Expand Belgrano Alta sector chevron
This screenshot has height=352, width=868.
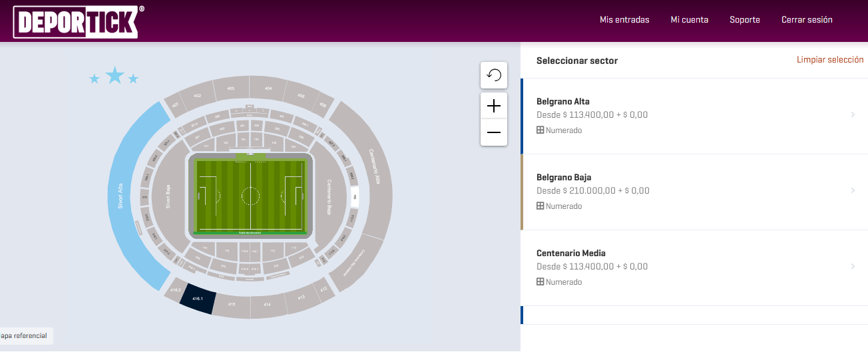pyautogui.click(x=853, y=115)
